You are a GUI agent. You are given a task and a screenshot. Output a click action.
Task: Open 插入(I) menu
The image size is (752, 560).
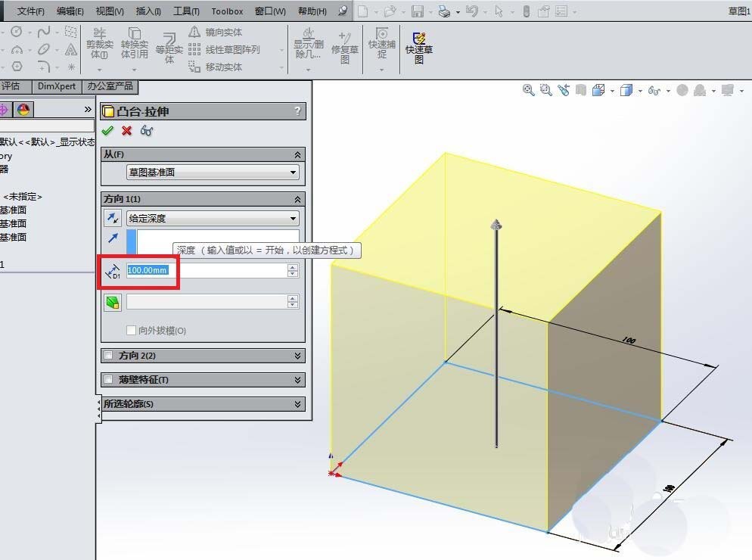tap(148, 11)
